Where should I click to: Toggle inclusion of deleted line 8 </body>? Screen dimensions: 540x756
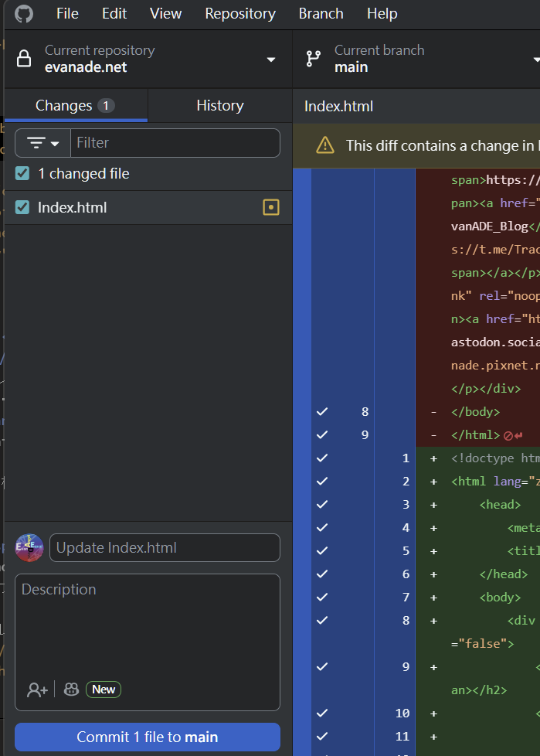[x=322, y=411]
